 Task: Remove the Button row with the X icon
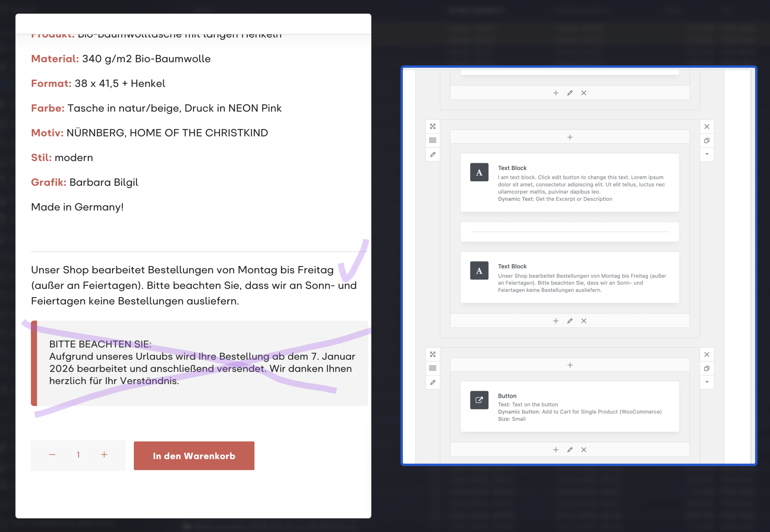(x=707, y=354)
